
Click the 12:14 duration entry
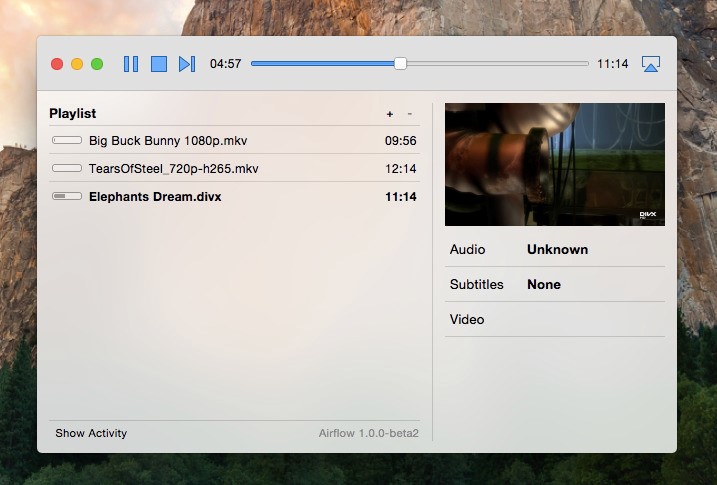tap(401, 168)
